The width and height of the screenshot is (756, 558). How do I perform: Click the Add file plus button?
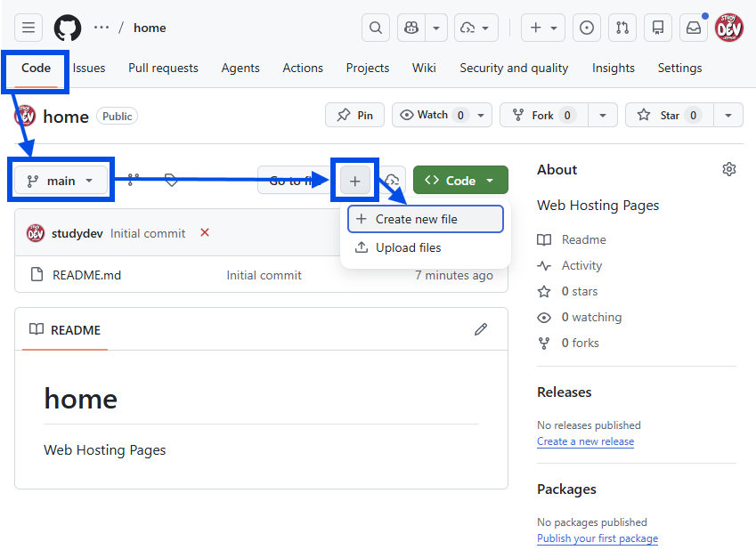(x=355, y=181)
